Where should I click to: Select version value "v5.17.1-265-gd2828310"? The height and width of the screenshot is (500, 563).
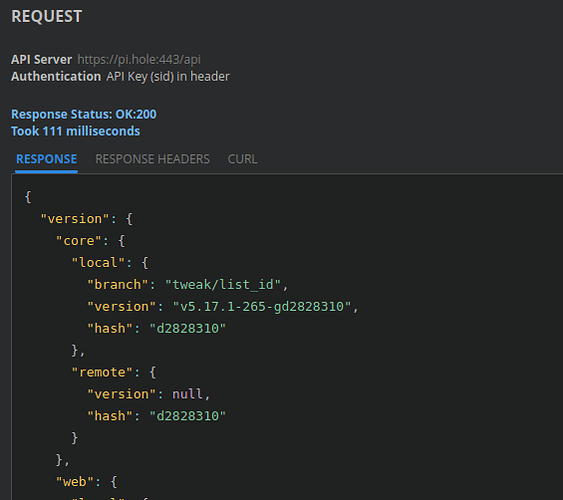262,307
